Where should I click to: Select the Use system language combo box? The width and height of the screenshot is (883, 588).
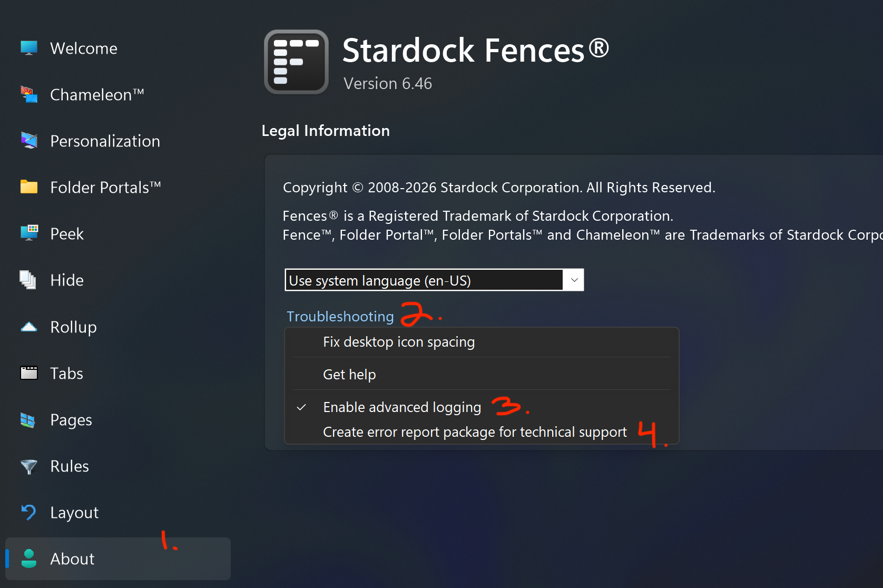click(x=424, y=280)
